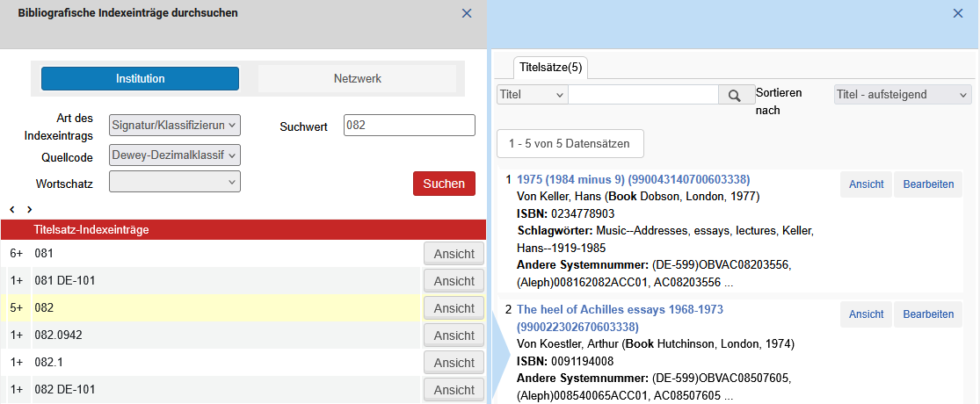Open title link The heel of Achilles essays
Viewport: 980px width, 404px height.
pos(620,318)
